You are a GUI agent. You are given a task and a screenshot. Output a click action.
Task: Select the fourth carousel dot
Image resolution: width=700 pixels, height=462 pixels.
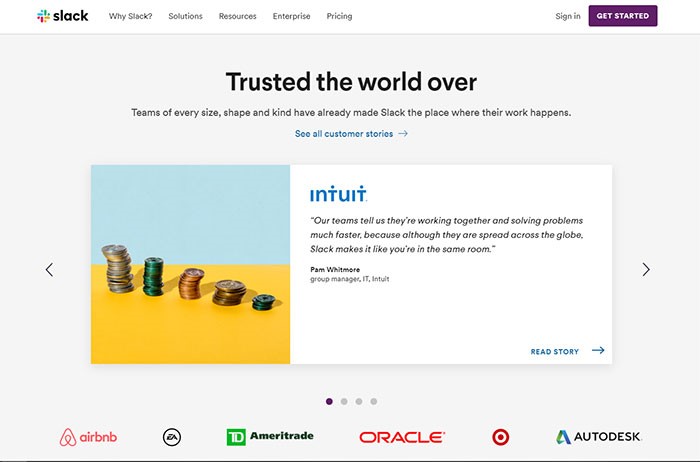coord(374,401)
